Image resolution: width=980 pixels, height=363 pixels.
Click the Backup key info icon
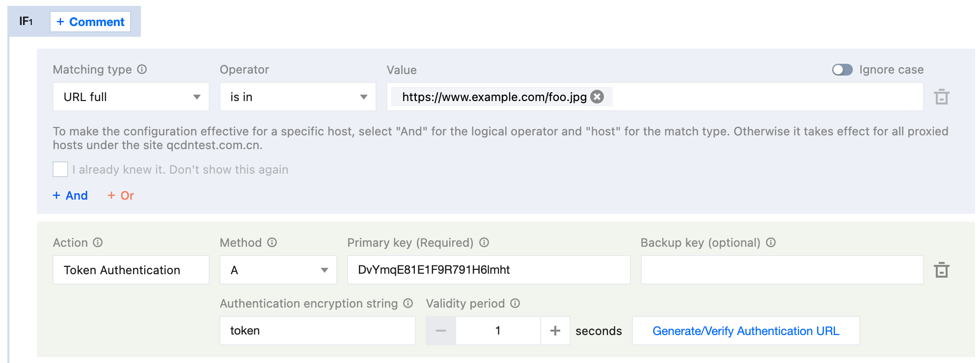click(x=771, y=242)
